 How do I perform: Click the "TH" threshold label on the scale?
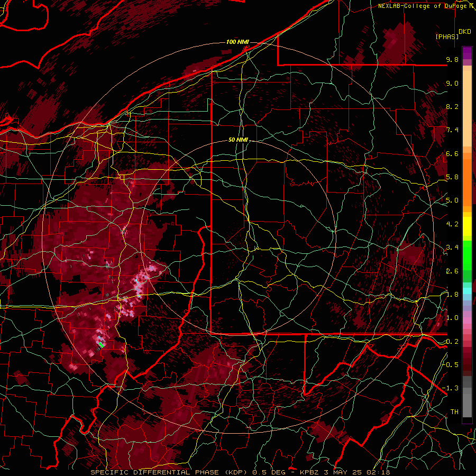coord(454,412)
